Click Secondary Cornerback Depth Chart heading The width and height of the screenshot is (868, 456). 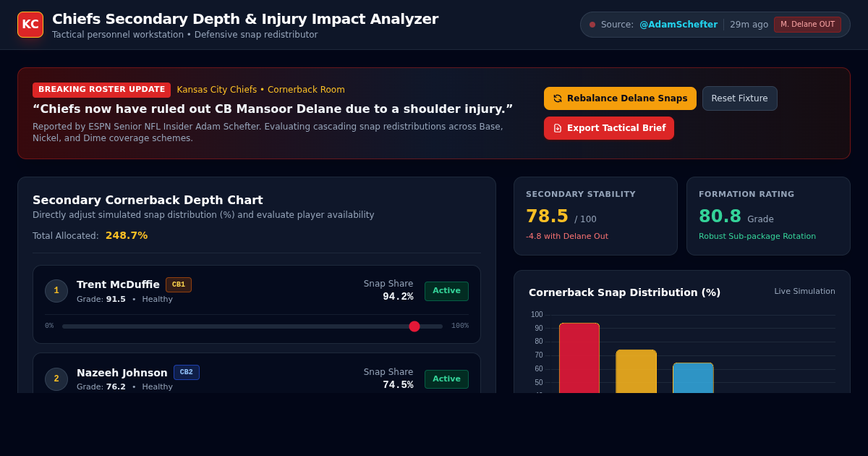148,200
